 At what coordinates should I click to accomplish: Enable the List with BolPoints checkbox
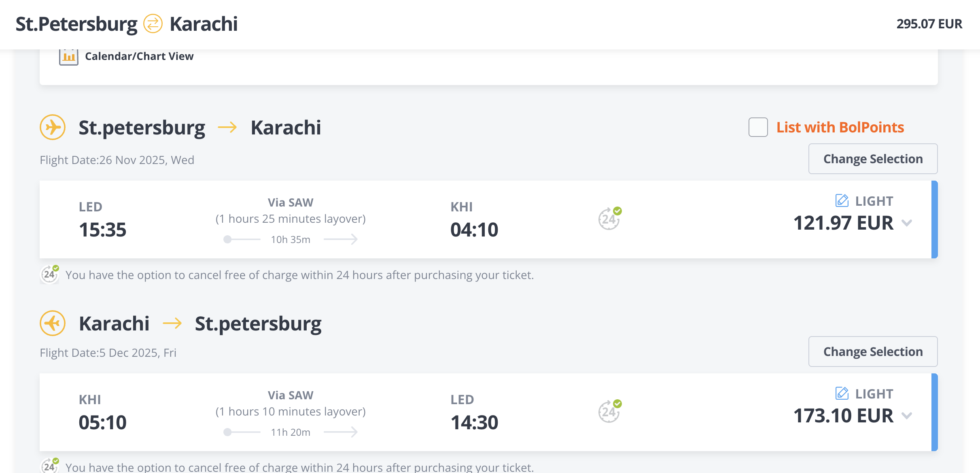point(758,127)
